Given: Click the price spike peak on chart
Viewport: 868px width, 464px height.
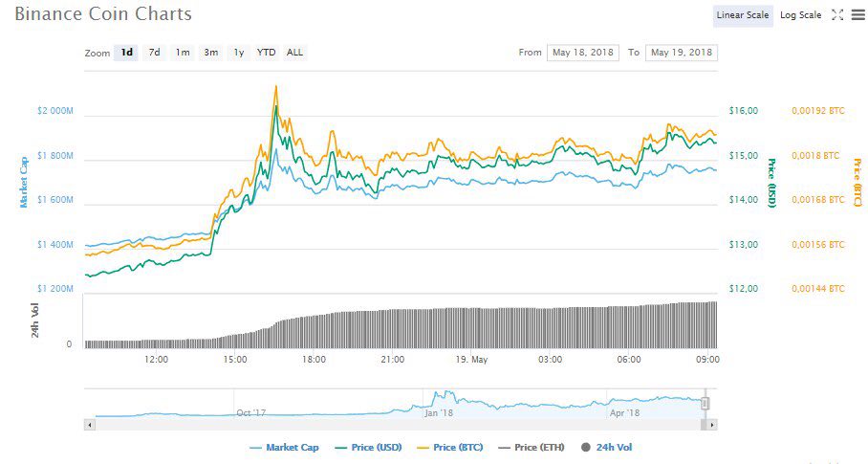Looking at the screenshot, I should click(275, 86).
